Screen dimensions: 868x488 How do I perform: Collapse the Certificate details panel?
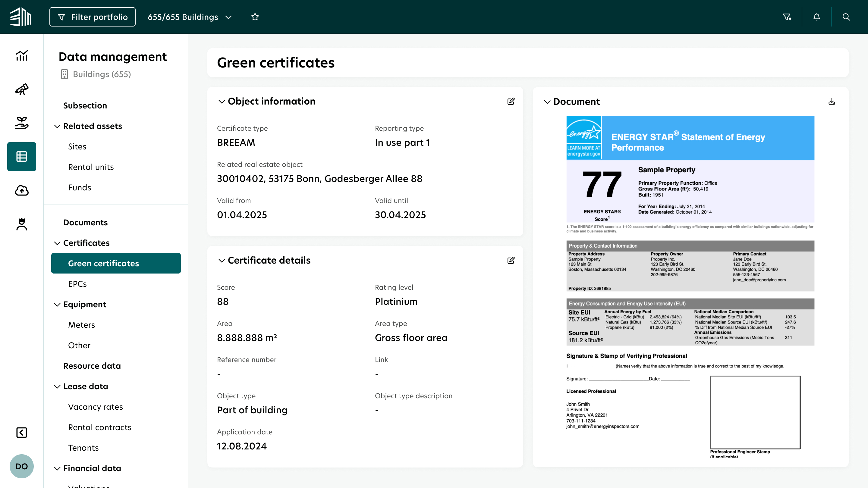tap(222, 260)
